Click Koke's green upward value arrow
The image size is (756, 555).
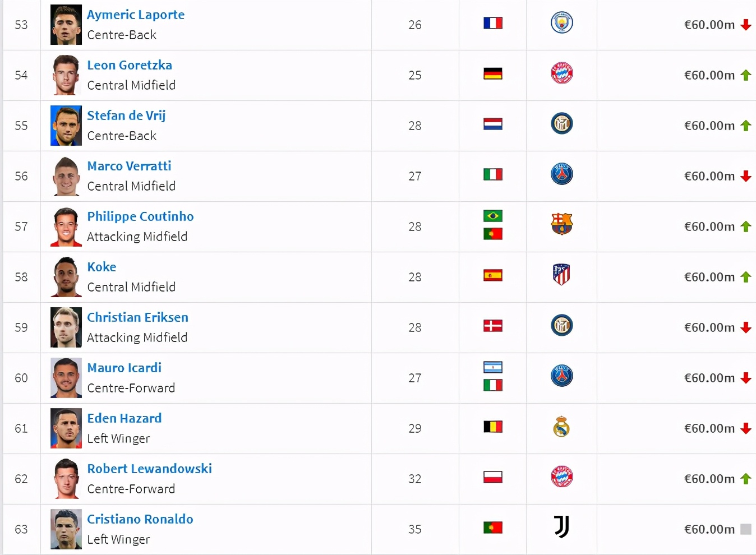(746, 277)
